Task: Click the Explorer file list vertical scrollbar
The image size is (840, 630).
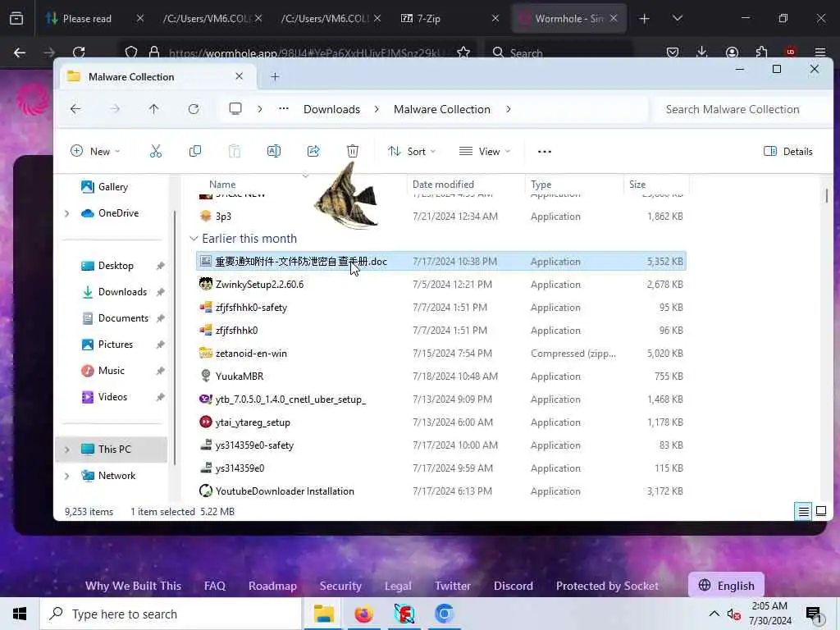Action: [x=827, y=195]
